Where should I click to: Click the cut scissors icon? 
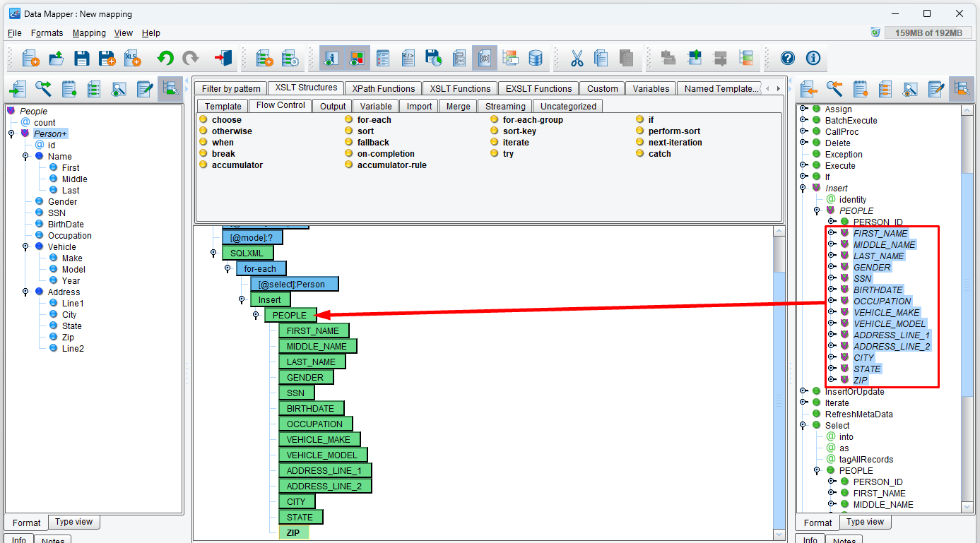pos(577,58)
